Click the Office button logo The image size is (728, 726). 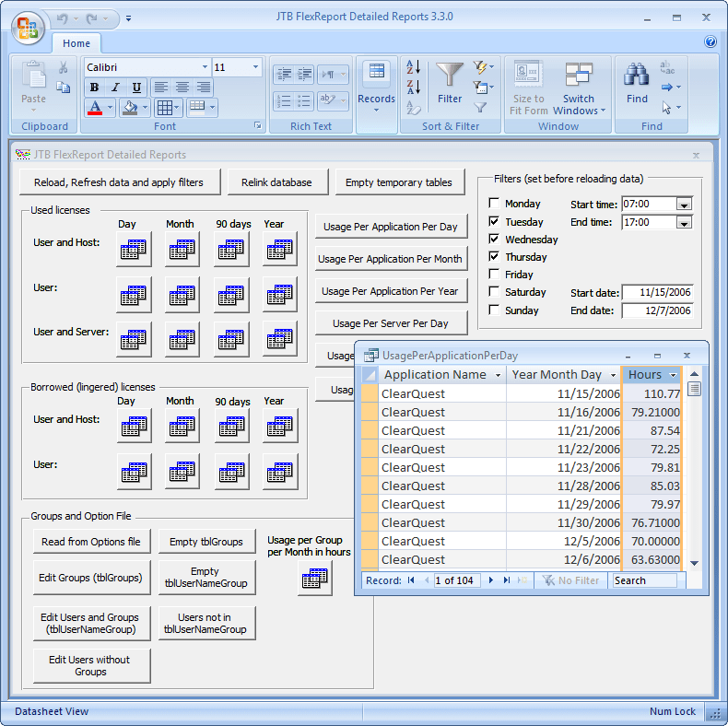tap(28, 29)
